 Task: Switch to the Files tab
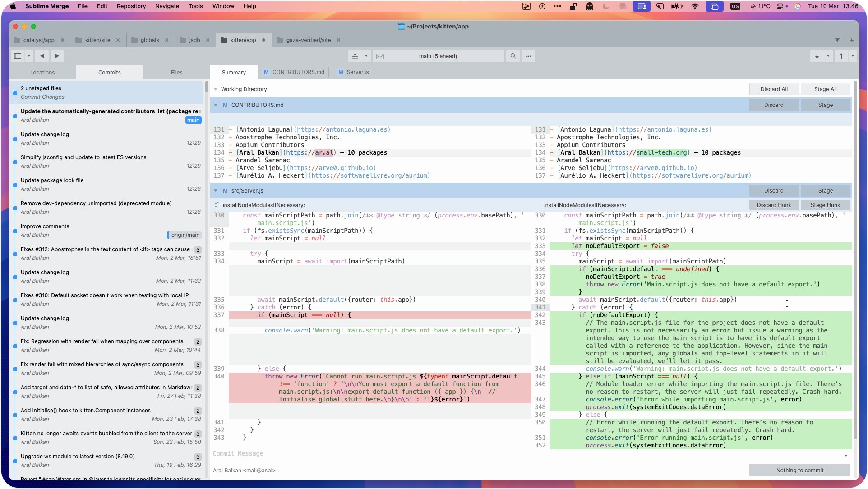tap(176, 73)
